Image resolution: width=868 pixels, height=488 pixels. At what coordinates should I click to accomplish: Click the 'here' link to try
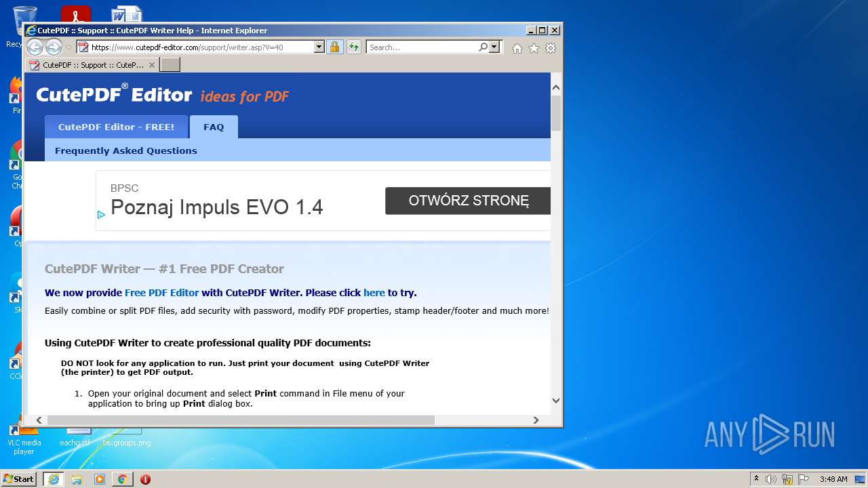point(374,293)
